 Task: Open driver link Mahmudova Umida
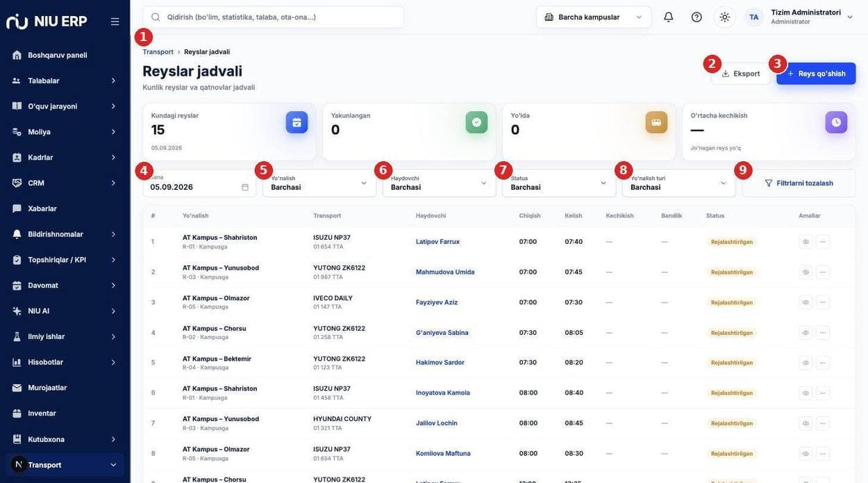[x=445, y=272]
